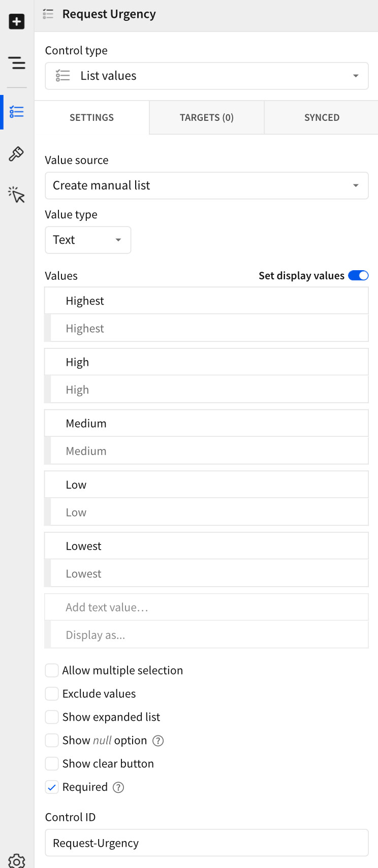Select the highlighted controls panel icon
378x868 pixels.
(x=17, y=112)
